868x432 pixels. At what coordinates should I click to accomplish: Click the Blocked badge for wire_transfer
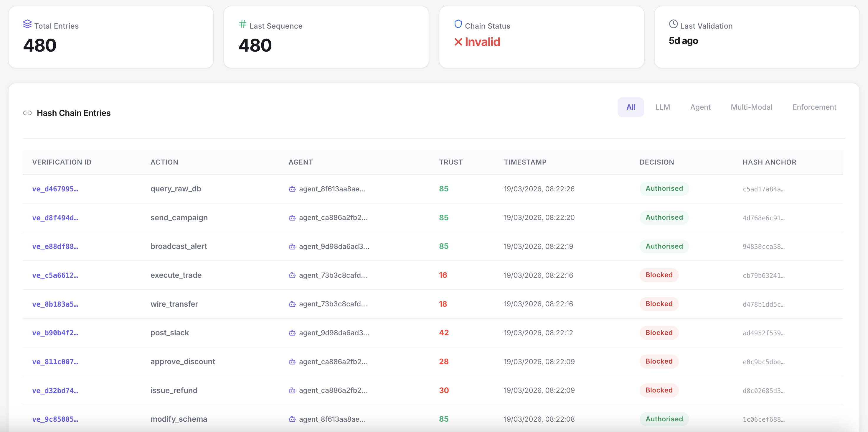tap(659, 304)
